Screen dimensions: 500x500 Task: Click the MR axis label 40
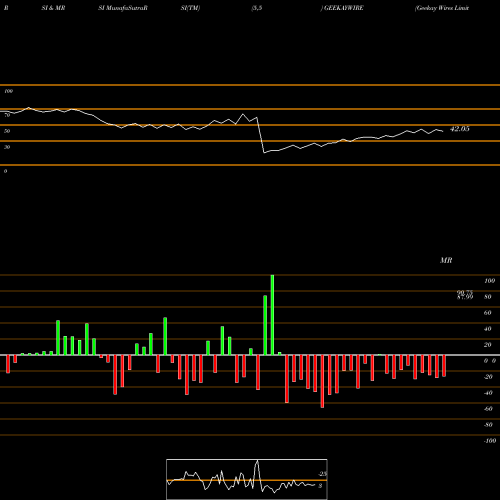point(487,329)
